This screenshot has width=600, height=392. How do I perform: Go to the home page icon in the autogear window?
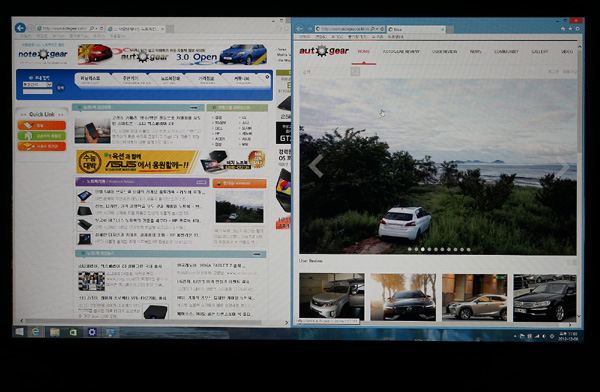[563, 29]
